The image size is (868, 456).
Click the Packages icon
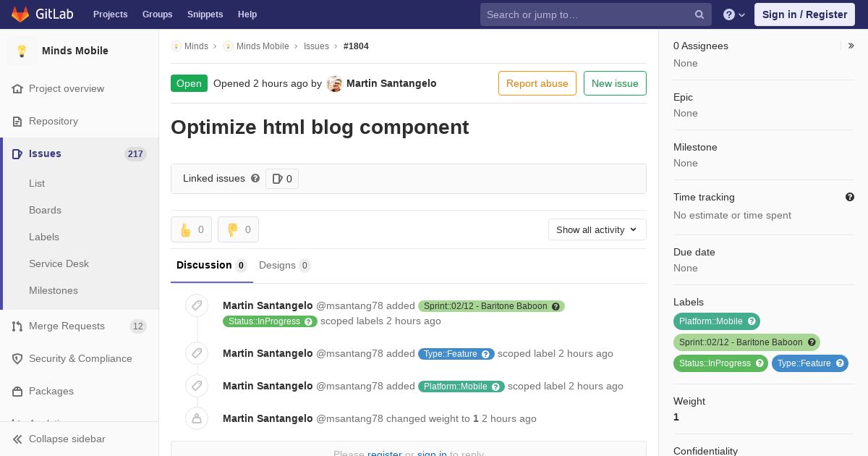coord(17,391)
